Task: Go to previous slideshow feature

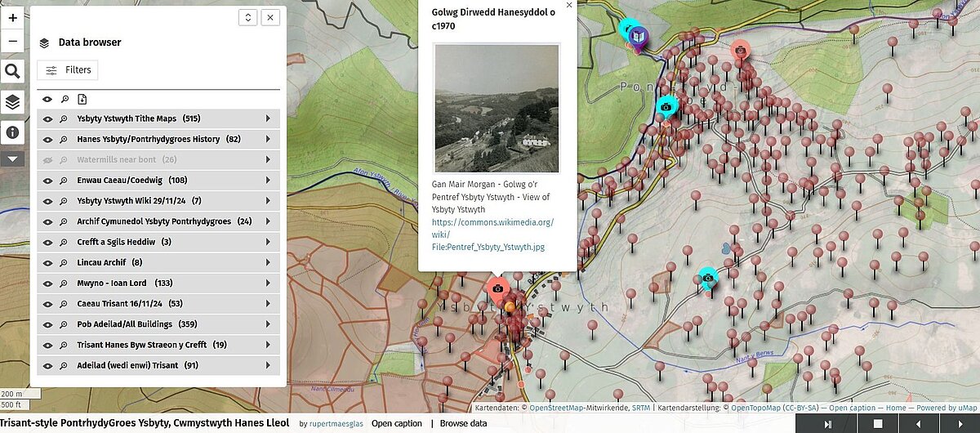Action: pos(919,423)
